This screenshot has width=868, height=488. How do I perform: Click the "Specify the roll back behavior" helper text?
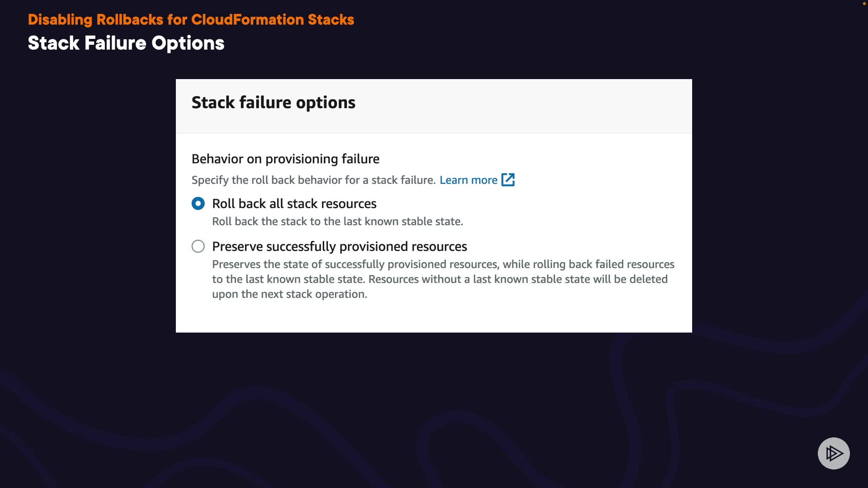[x=313, y=180]
